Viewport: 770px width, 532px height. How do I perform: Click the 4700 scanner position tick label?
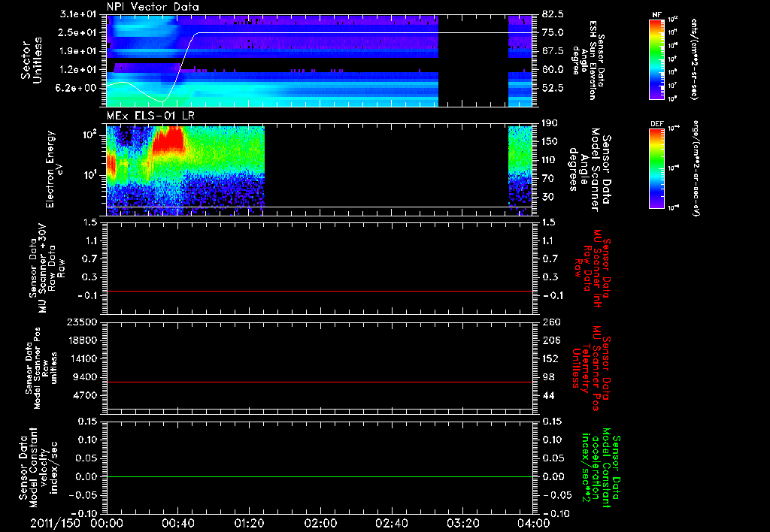pyautogui.click(x=84, y=395)
